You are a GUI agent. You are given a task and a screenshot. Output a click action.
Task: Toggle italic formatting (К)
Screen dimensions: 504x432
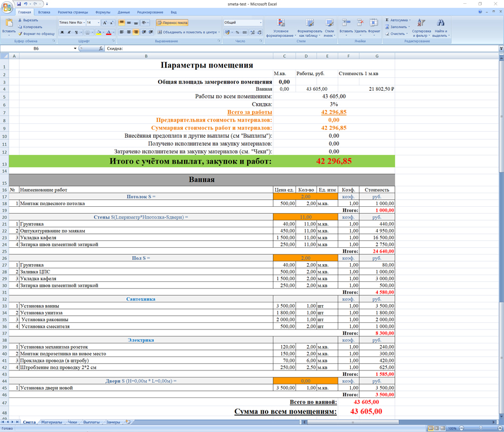tap(69, 32)
